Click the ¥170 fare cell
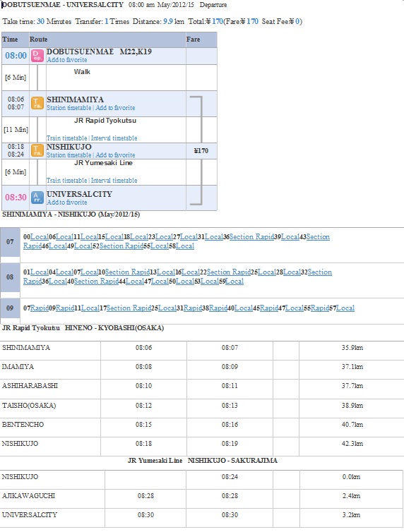 pyautogui.click(x=201, y=151)
